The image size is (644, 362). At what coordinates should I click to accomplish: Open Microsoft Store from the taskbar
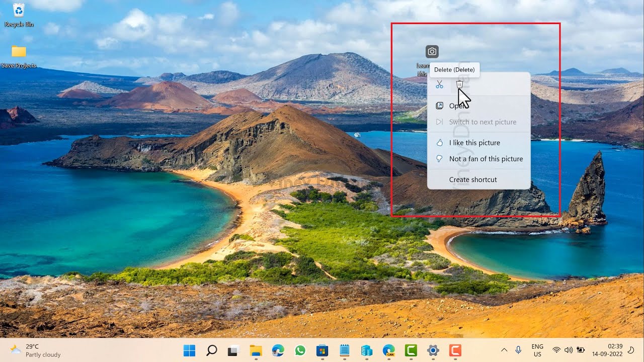[x=323, y=350]
